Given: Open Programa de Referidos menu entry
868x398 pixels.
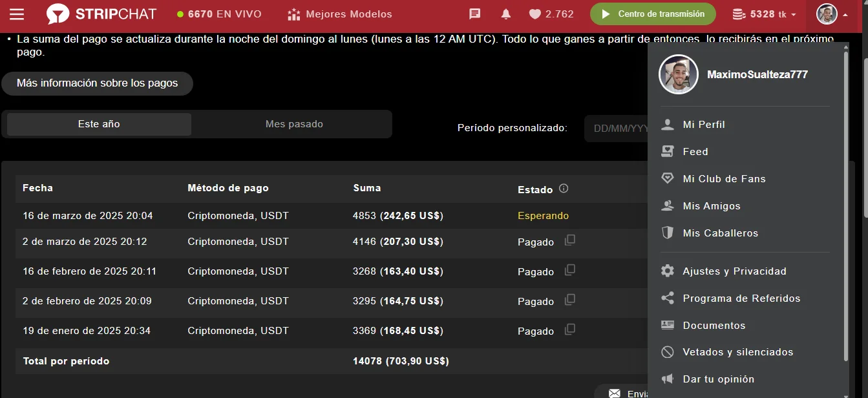Looking at the screenshot, I should (x=741, y=298).
